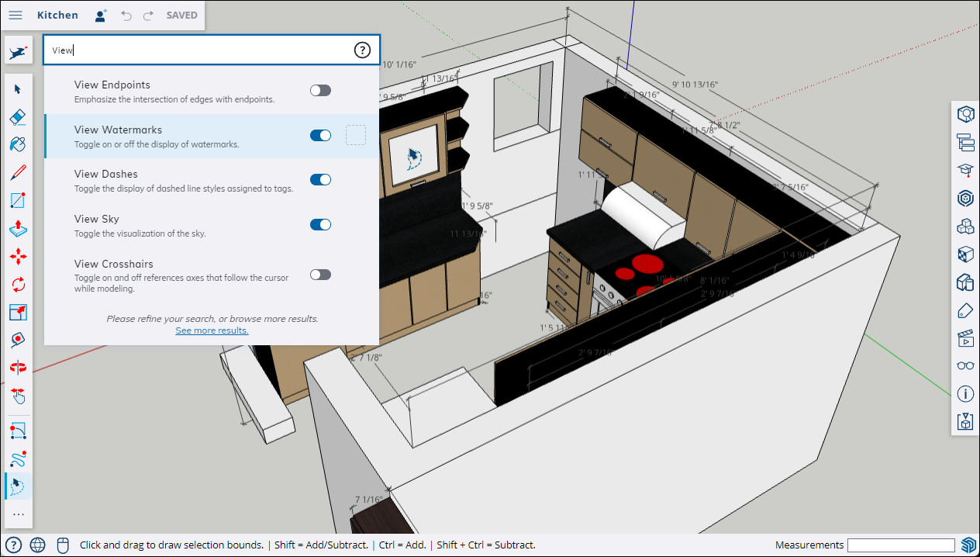Click the search help question mark
The height and width of the screenshot is (557, 980).
coord(362,50)
